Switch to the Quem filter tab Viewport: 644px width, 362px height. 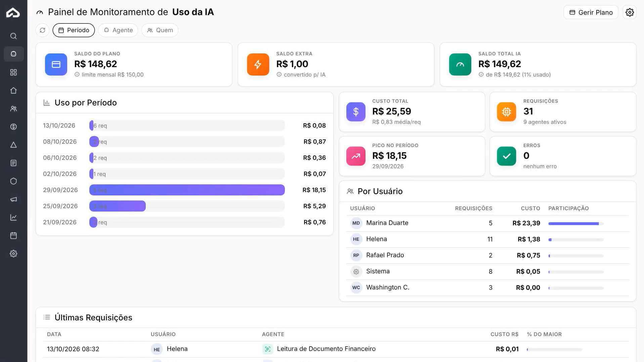coord(160,30)
